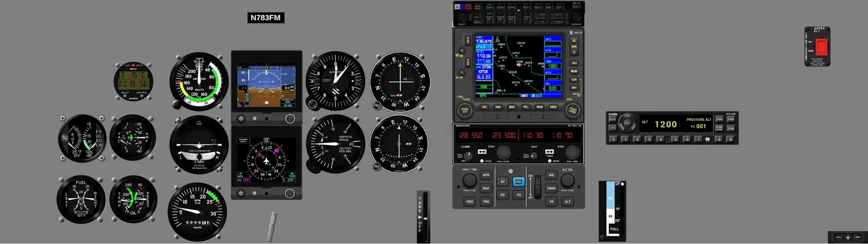Click the power button on the lower HSI unit
Viewport: 868px width, 244px height.
click(241, 193)
